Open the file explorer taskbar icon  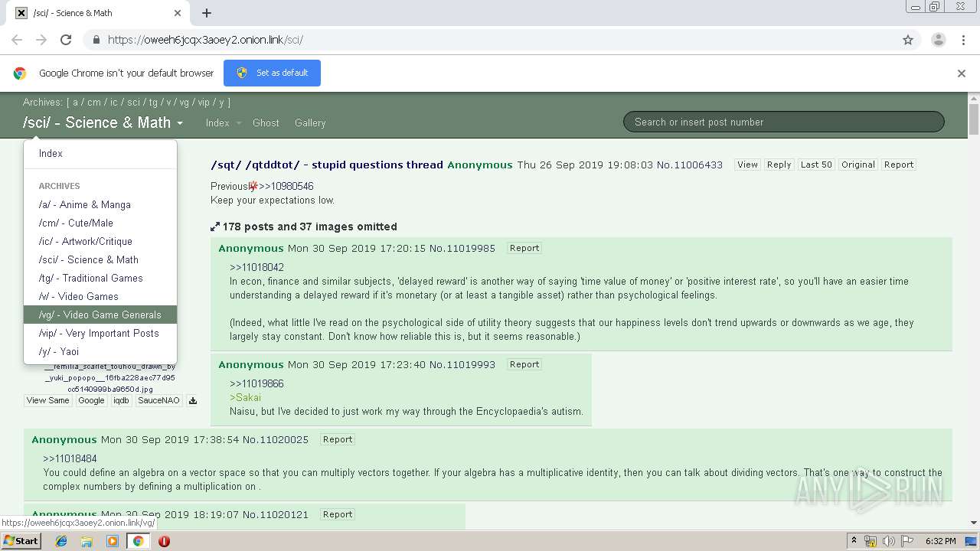click(x=87, y=541)
